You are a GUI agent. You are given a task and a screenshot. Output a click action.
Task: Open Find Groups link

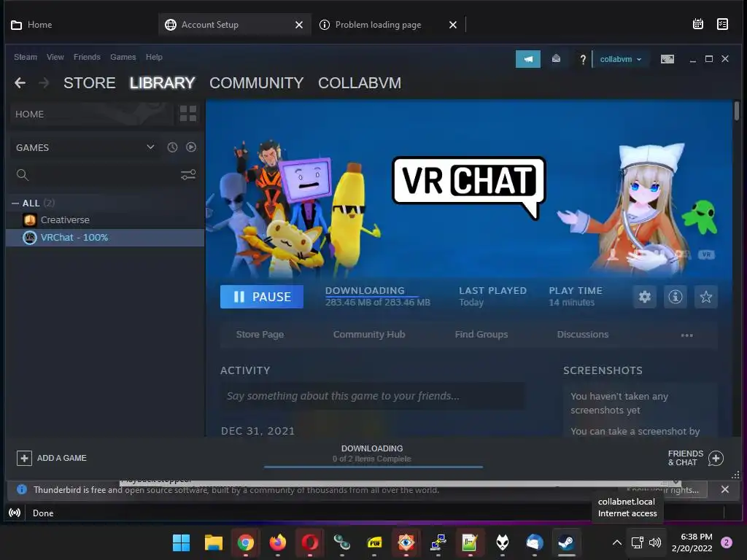(x=481, y=335)
